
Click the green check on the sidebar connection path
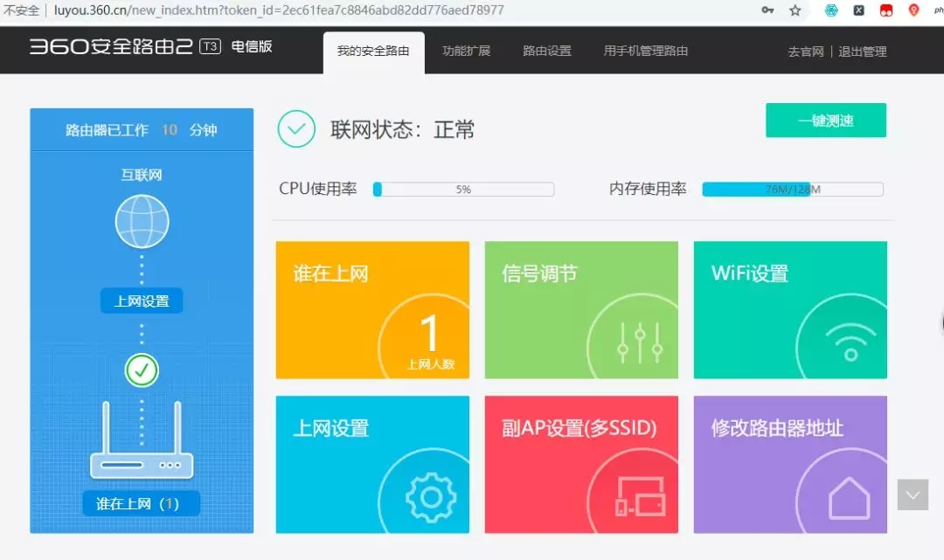coord(142,370)
